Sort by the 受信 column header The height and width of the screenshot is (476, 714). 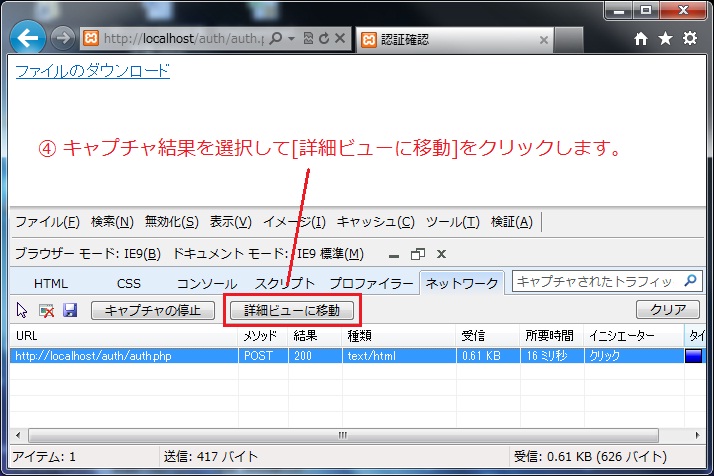(488, 336)
